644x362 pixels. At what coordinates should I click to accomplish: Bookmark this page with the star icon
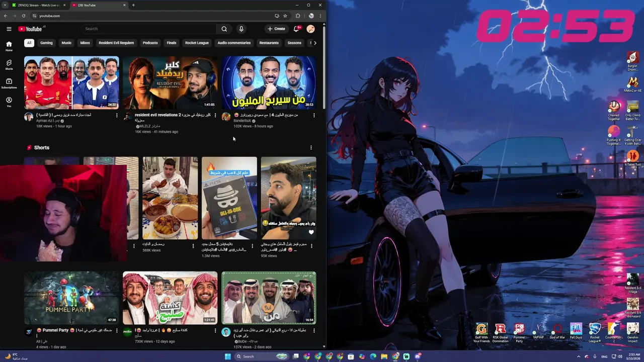[285, 16]
